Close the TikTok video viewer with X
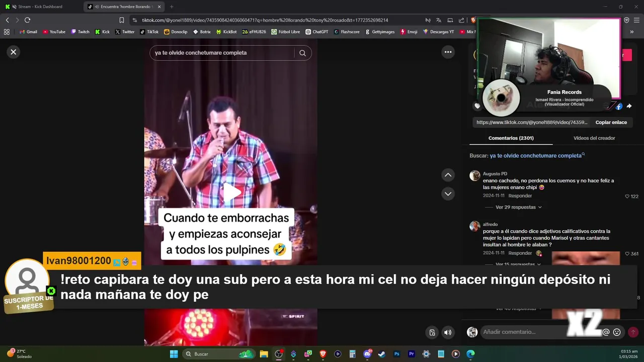The width and height of the screenshot is (644, 362). (14, 52)
